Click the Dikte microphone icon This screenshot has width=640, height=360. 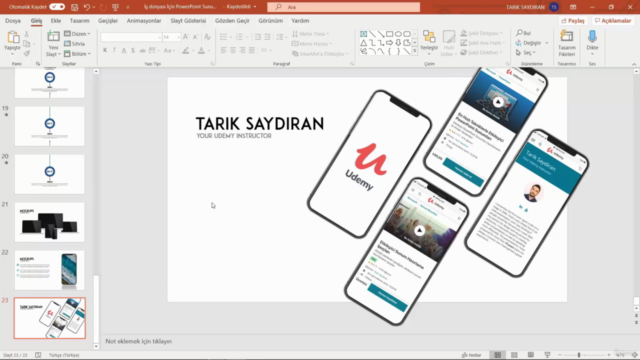click(x=592, y=37)
